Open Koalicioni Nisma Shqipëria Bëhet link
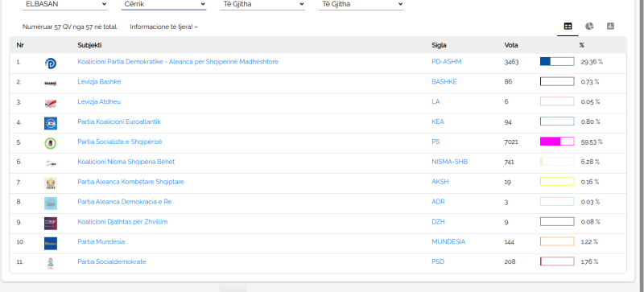Viewport: 644px width, 292px height. (x=126, y=162)
